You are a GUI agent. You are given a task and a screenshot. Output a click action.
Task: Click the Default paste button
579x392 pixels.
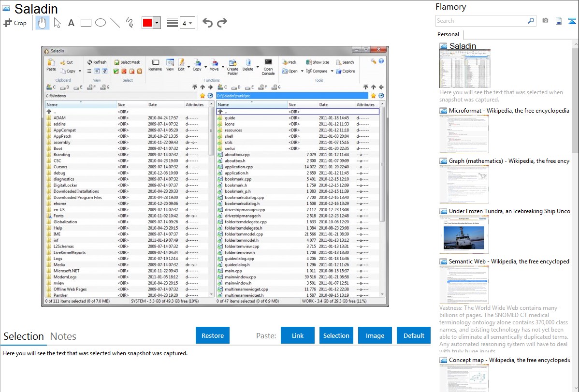[x=414, y=335]
